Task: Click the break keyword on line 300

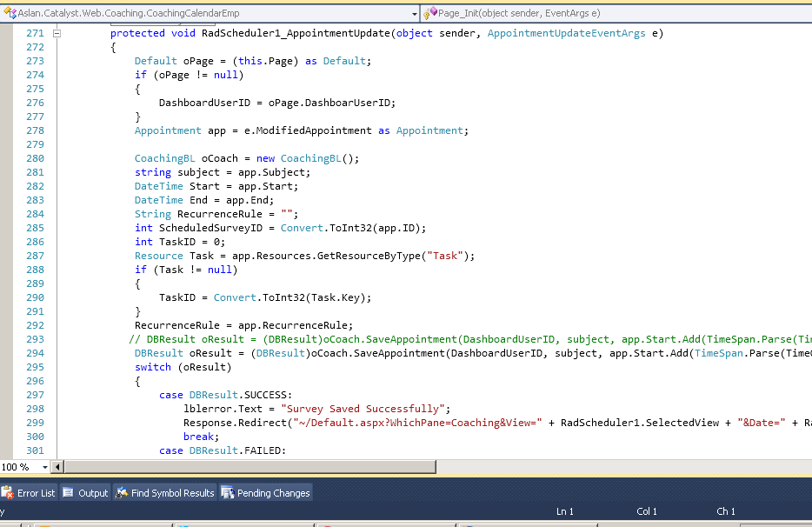Action: (198, 437)
